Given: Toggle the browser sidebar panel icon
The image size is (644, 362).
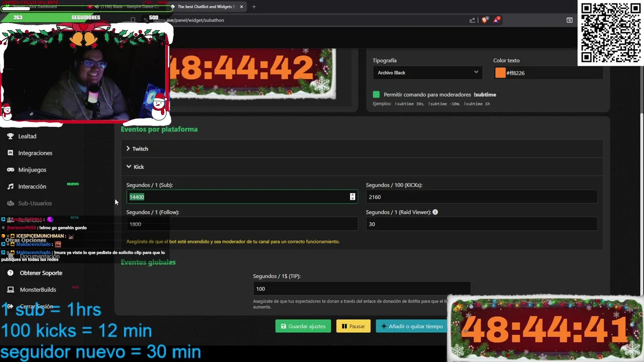Looking at the screenshot, I should point(570,20).
